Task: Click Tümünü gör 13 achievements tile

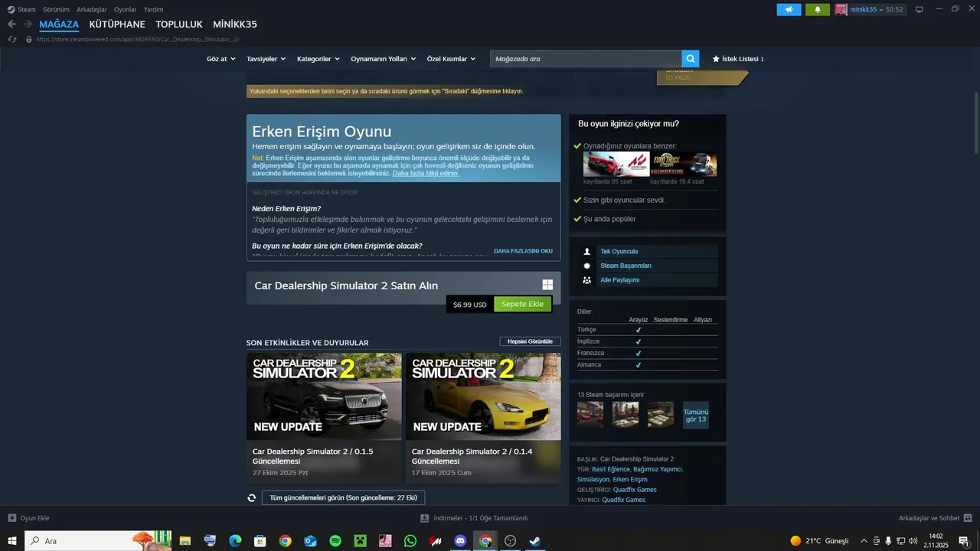Action: 696,415
